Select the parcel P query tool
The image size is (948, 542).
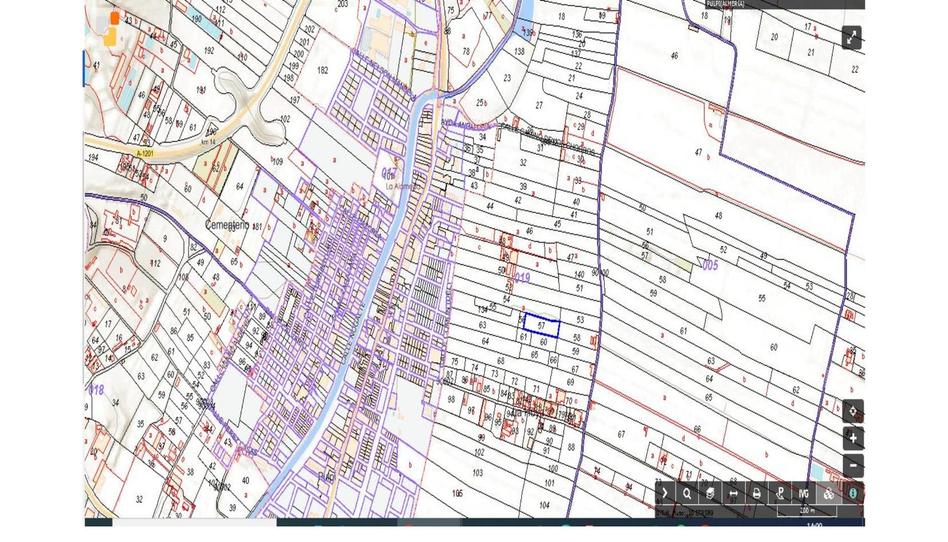click(780, 493)
